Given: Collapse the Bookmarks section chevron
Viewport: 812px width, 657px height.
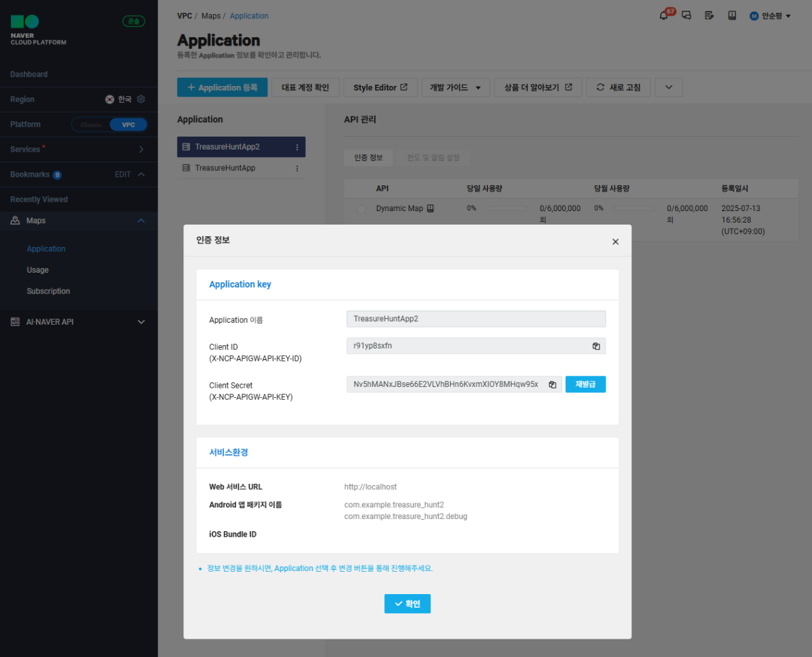Looking at the screenshot, I should click(x=141, y=175).
